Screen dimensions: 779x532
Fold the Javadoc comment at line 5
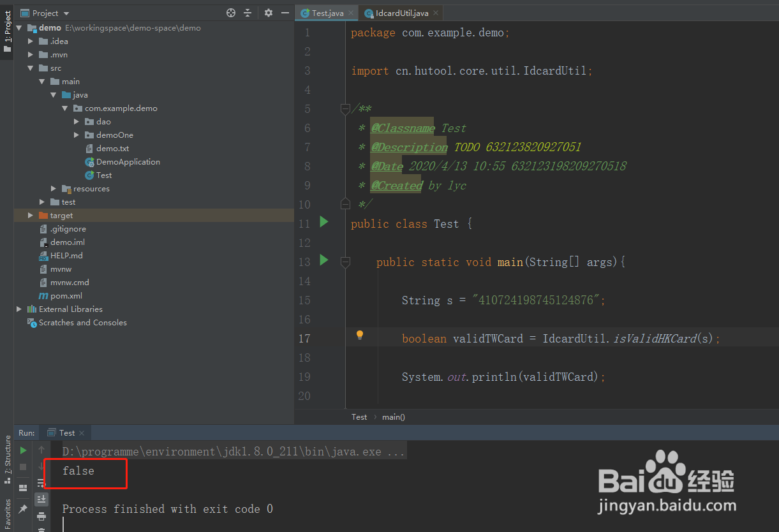pos(345,109)
